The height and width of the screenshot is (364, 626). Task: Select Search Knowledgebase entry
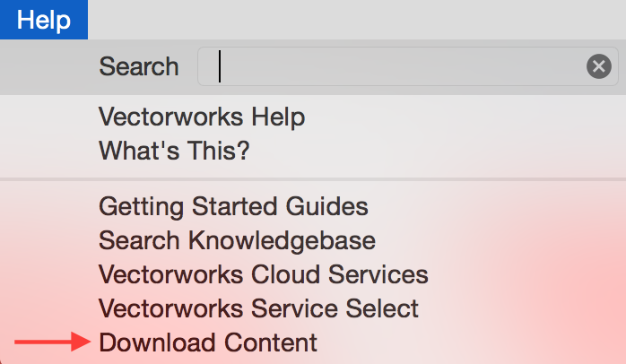coord(237,240)
